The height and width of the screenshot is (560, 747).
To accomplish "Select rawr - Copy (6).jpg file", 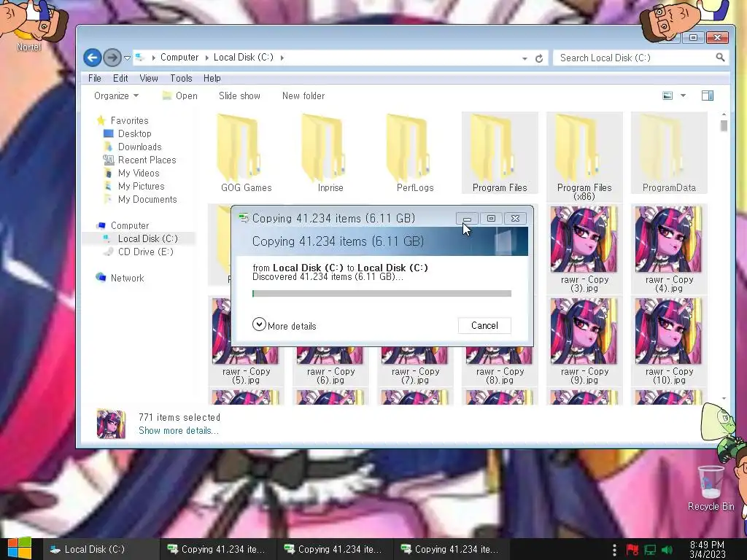I will [330, 366].
